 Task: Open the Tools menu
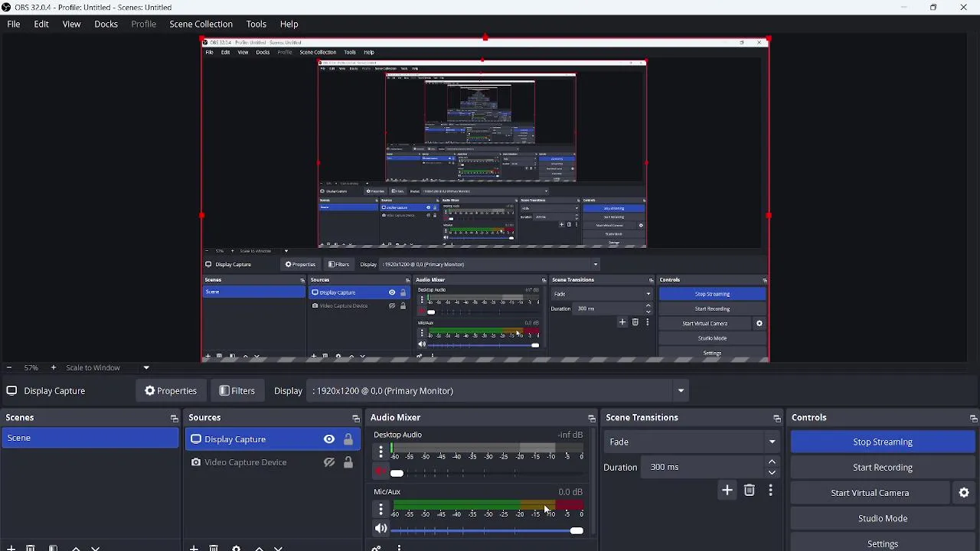256,24
